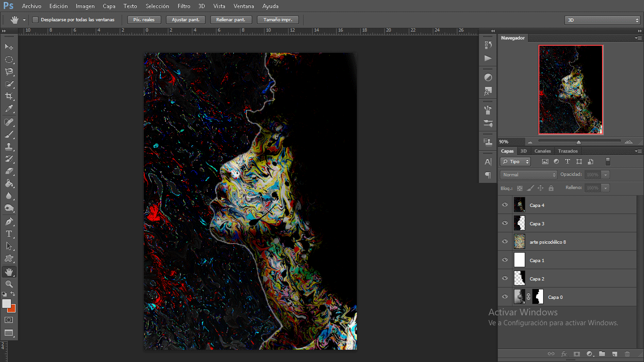Select the Horizontal Type tool
This screenshot has width=644, height=362.
click(8, 234)
